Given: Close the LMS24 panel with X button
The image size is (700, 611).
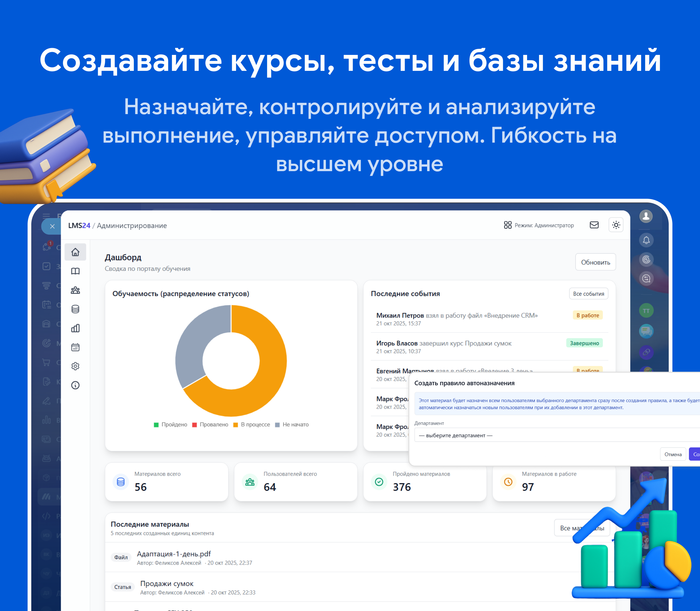Looking at the screenshot, I should tap(52, 226).
